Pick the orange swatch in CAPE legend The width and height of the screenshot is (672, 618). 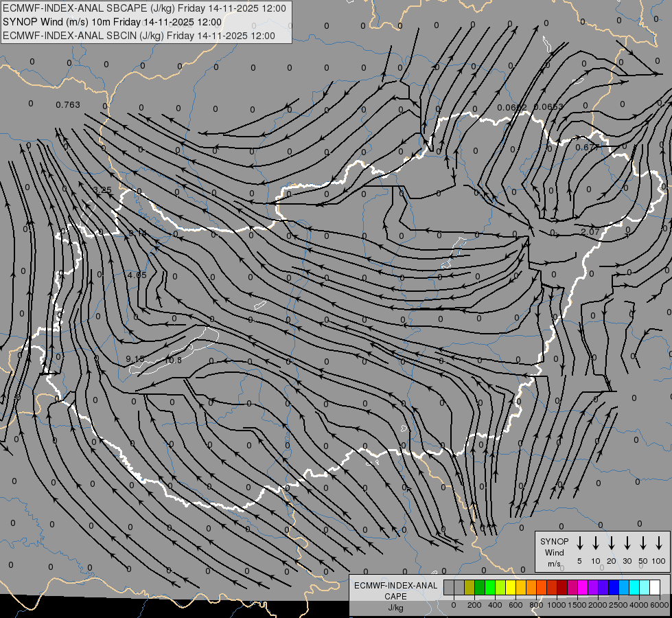click(x=531, y=587)
